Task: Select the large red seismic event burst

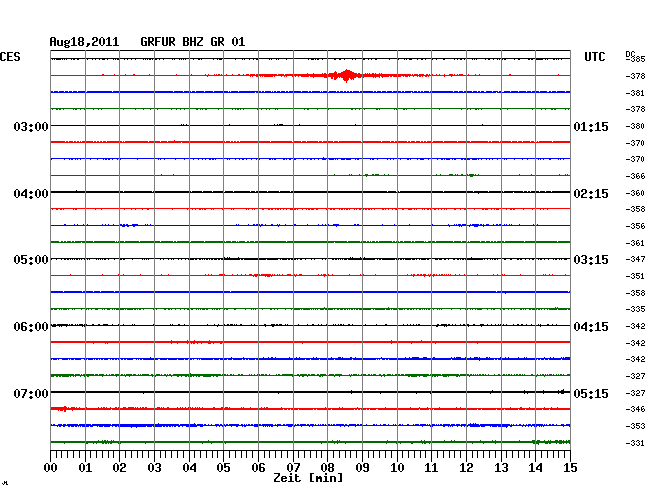Action: (347, 75)
